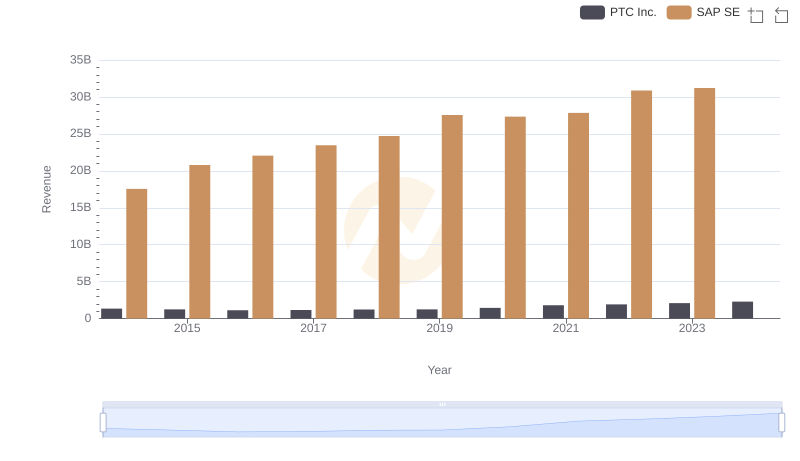Toggle PTC Inc. series in legend
800x461 pixels.
pyautogui.click(x=618, y=12)
